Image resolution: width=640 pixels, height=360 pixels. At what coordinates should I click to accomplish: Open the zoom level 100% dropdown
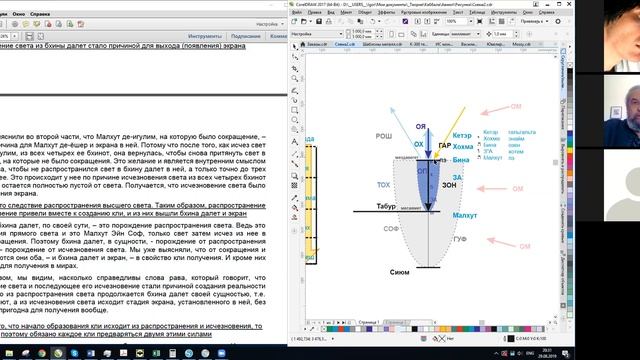point(471,21)
